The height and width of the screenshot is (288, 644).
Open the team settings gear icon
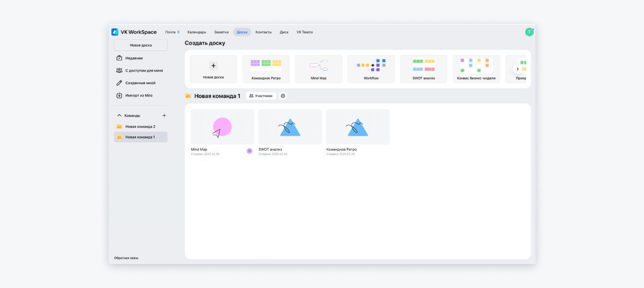click(283, 96)
